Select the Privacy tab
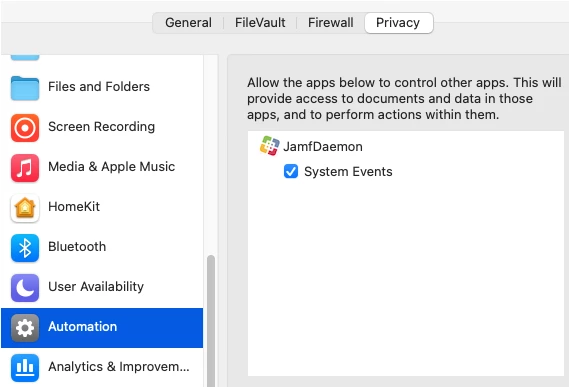The width and height of the screenshot is (569, 387). (398, 23)
